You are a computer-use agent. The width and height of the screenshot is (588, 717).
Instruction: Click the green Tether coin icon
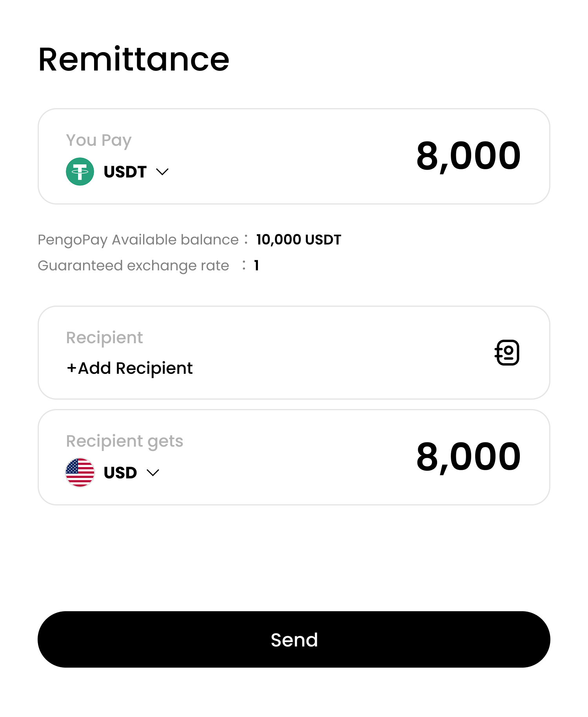[80, 172]
